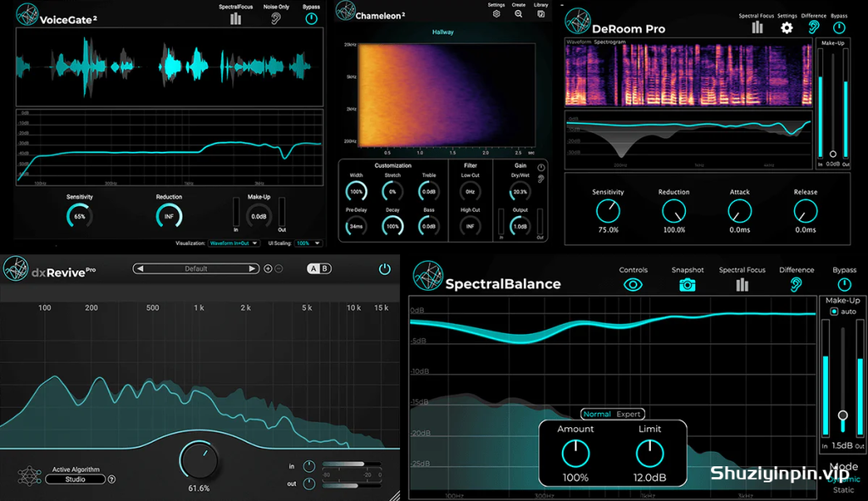The image size is (868, 501).
Task: Click Chameleon Output knob
Action: point(520,225)
